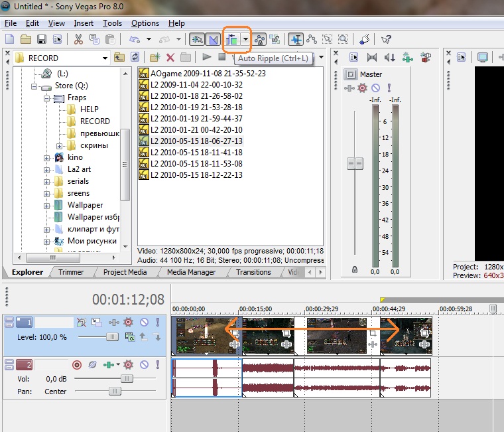Open the RECORD folder path dropdown
Image resolution: width=504 pixels, height=432 pixels.
tap(105, 58)
